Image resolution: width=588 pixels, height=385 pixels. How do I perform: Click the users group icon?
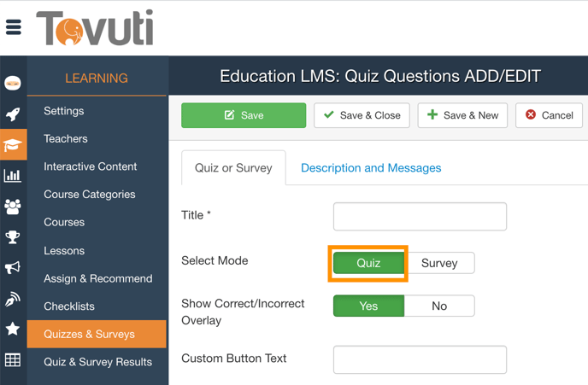click(13, 207)
